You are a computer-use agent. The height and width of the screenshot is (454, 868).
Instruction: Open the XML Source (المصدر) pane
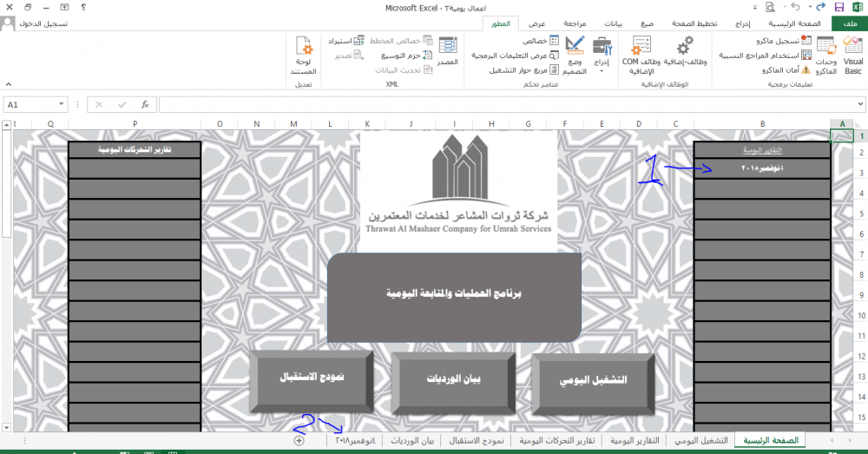point(447,51)
